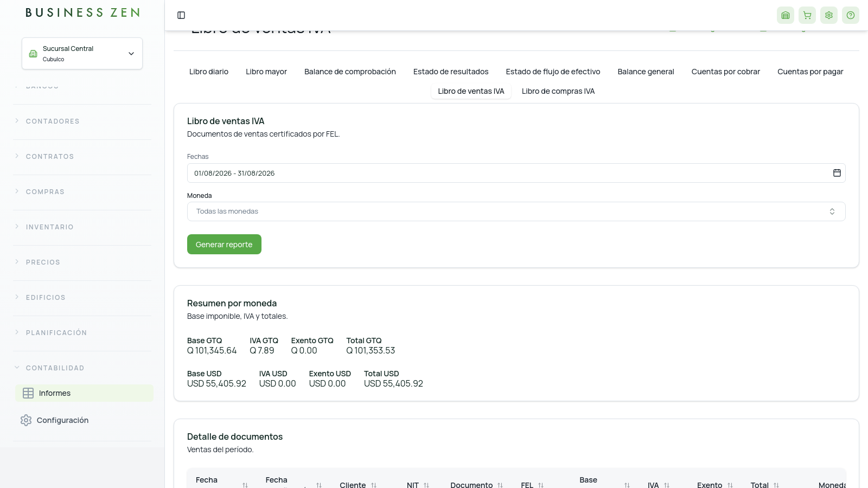The image size is (868, 488).
Task: Open the settings gear in top bar
Action: (x=829, y=15)
